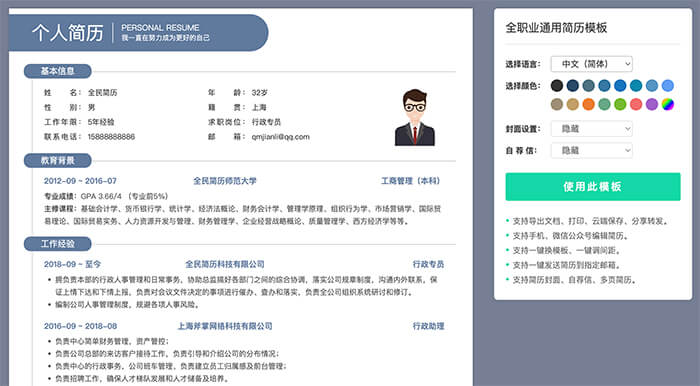
Task: Click the gender value 男
Action: click(92, 108)
